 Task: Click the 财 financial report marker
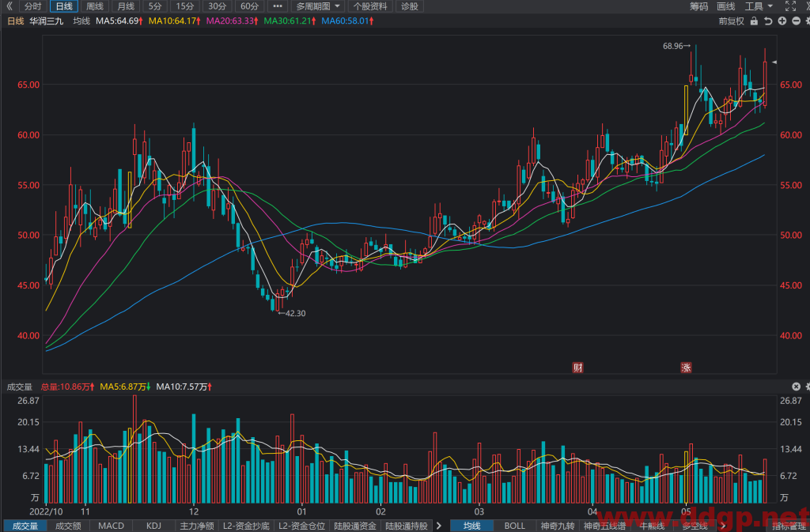(x=577, y=368)
